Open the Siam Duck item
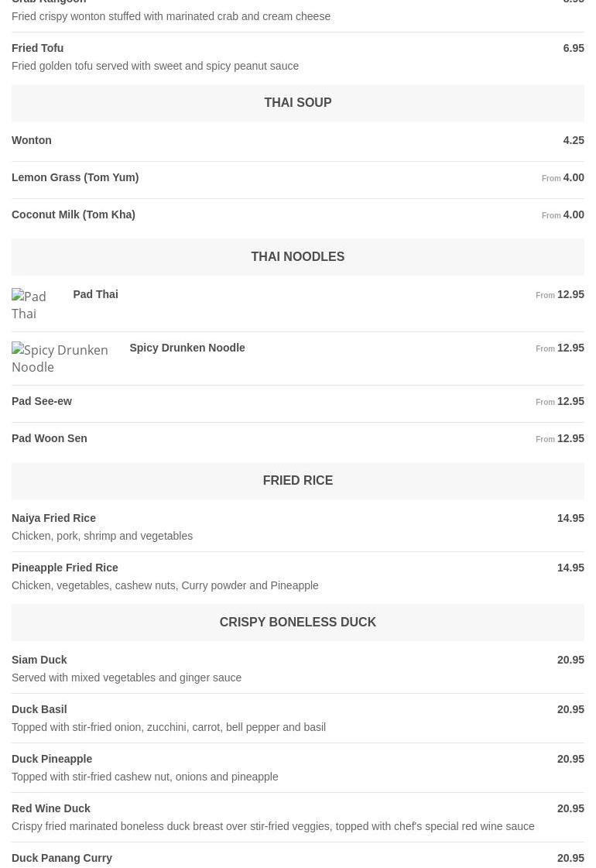This screenshot has width=596, height=868. (39, 660)
